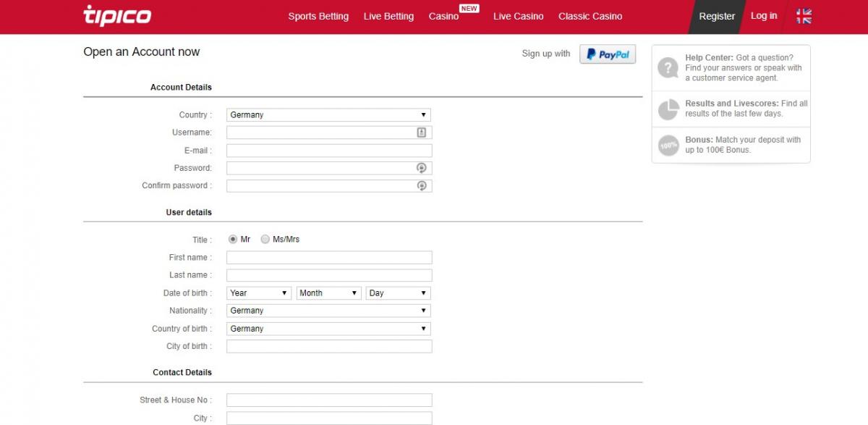Focus the Password input field
The width and height of the screenshot is (868, 425).
point(329,168)
